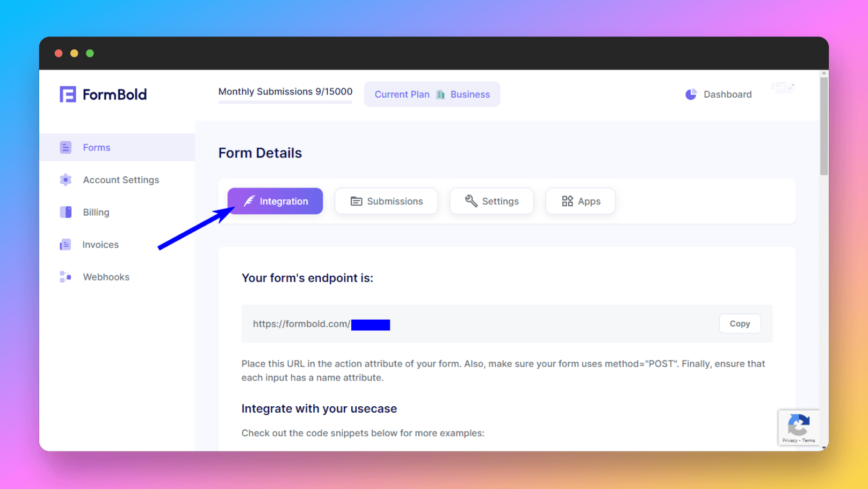Click the Current Plan Business button

click(x=432, y=95)
